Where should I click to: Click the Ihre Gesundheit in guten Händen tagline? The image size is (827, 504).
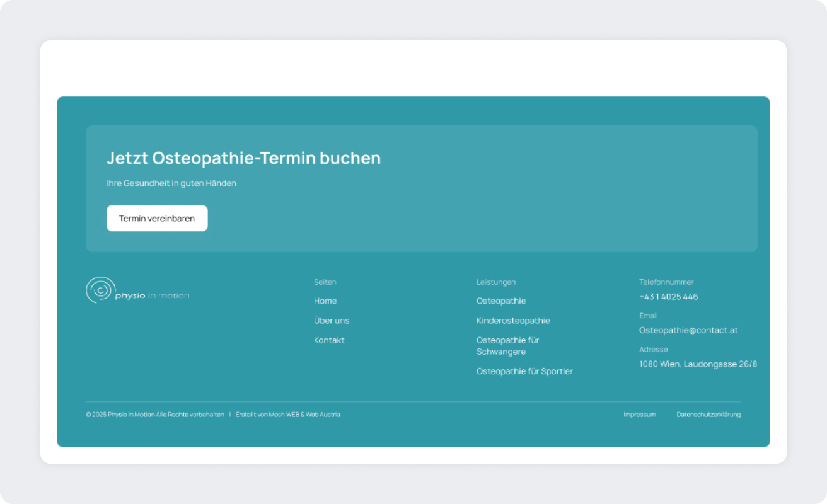point(171,183)
